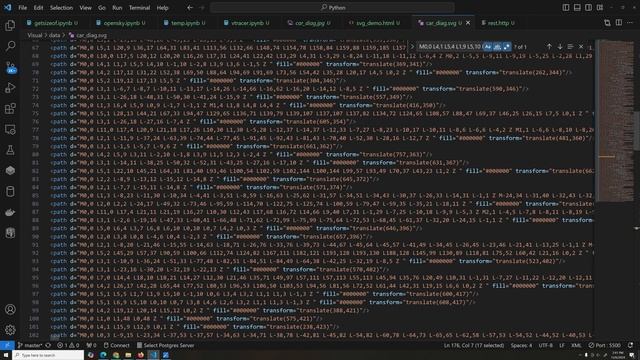Viewport: 640px width, 360px height.
Task: Open Remote Explorer in activity bar
Action: tap(10, 129)
